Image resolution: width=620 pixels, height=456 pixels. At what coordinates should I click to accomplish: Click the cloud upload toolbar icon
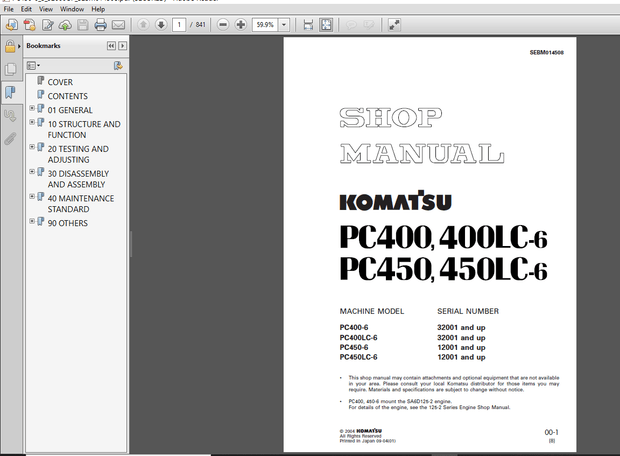tap(65, 25)
